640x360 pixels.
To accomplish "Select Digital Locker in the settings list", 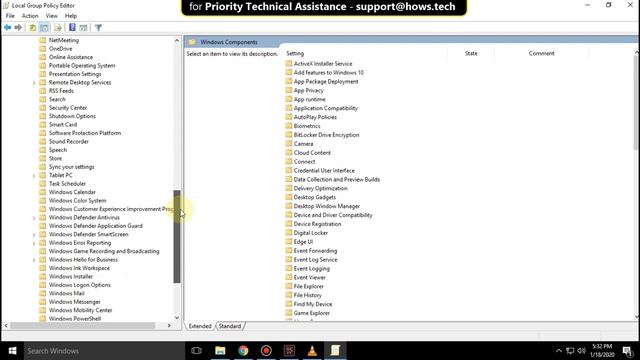I will pyautogui.click(x=311, y=233).
